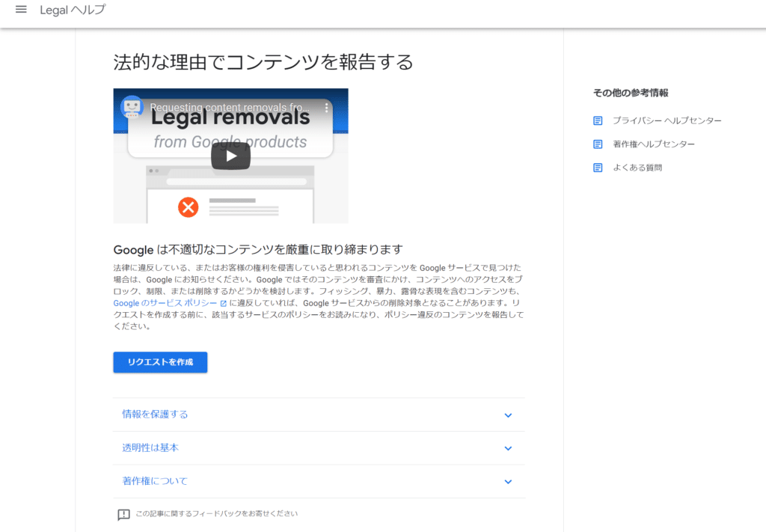Click the feedback speech-bubble icon
This screenshot has width=766, height=532.
(x=123, y=515)
